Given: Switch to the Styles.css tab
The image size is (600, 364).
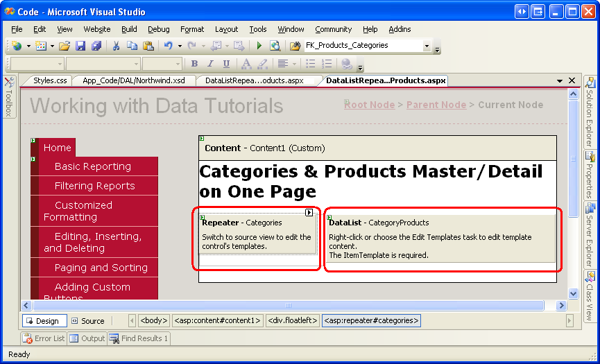Looking at the screenshot, I should 50,80.
